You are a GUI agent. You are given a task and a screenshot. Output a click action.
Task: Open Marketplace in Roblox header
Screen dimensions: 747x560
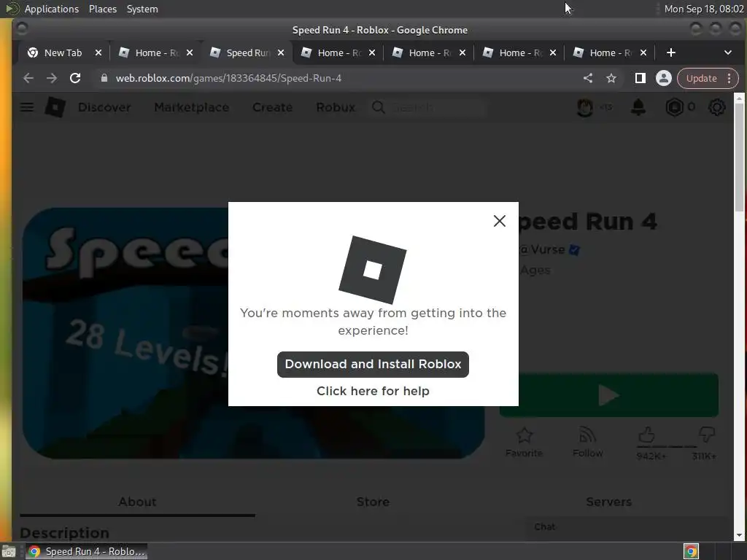coord(192,108)
